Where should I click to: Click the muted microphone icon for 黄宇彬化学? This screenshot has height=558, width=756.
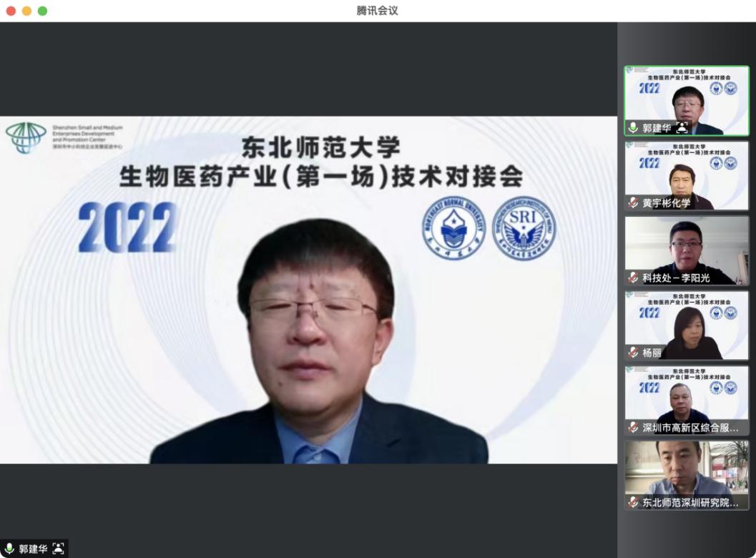pyautogui.click(x=633, y=202)
